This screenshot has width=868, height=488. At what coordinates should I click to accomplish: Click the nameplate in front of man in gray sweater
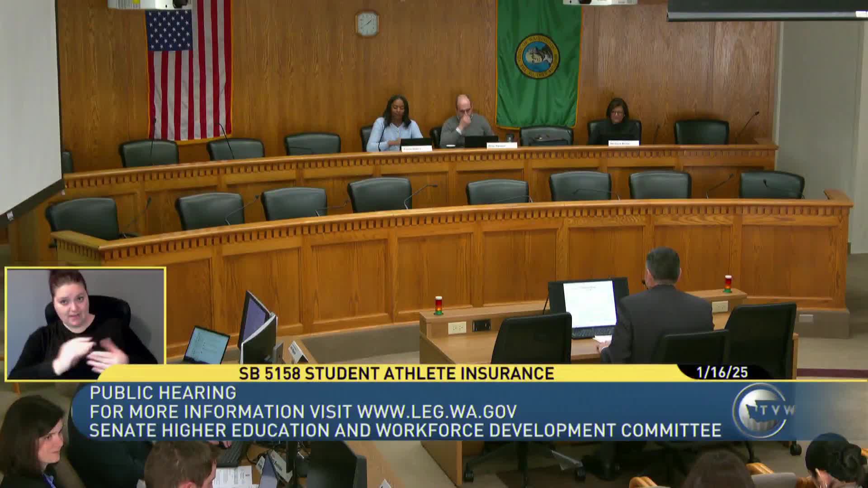501,145
